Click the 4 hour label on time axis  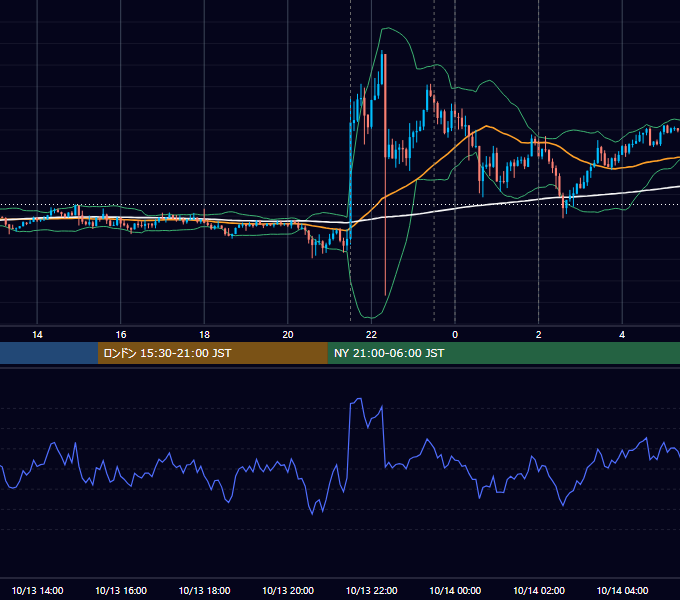click(x=622, y=335)
